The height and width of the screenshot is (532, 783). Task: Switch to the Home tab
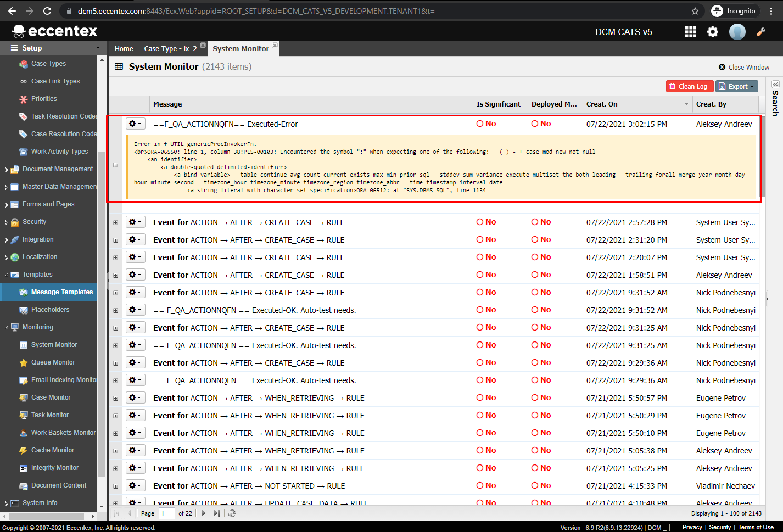click(124, 48)
